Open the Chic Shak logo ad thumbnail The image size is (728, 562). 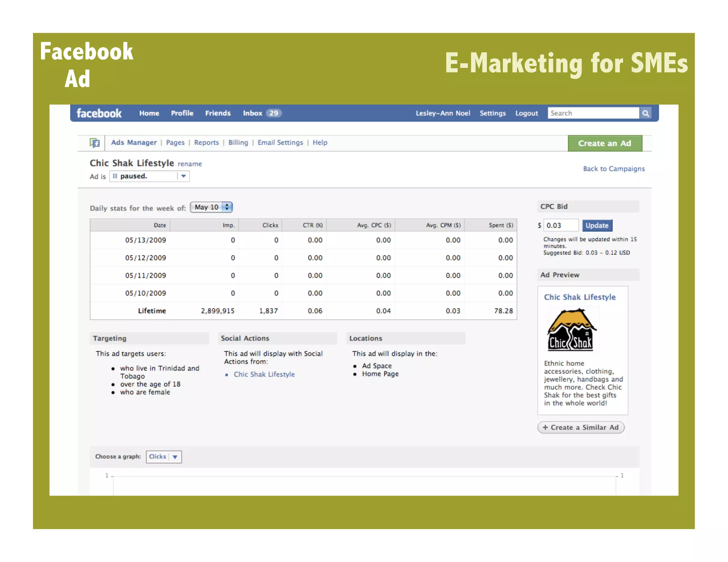click(x=572, y=330)
